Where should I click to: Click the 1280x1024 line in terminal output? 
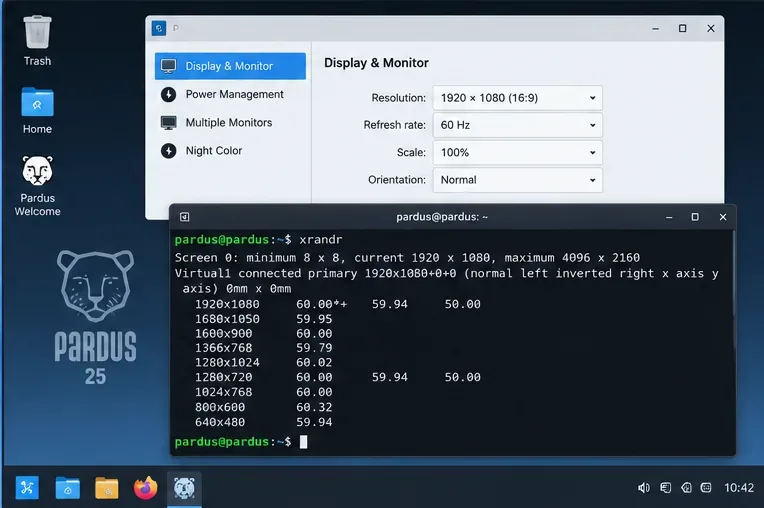click(x=264, y=362)
